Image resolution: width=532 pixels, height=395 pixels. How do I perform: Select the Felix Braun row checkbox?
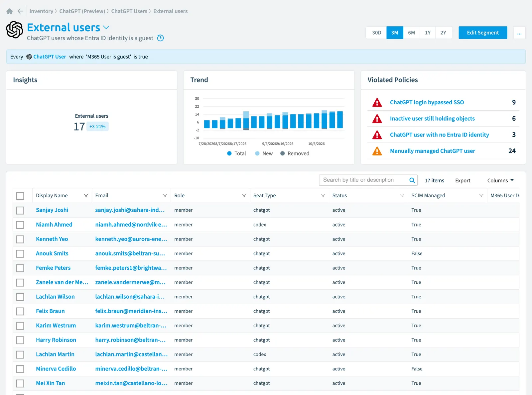tap(20, 311)
